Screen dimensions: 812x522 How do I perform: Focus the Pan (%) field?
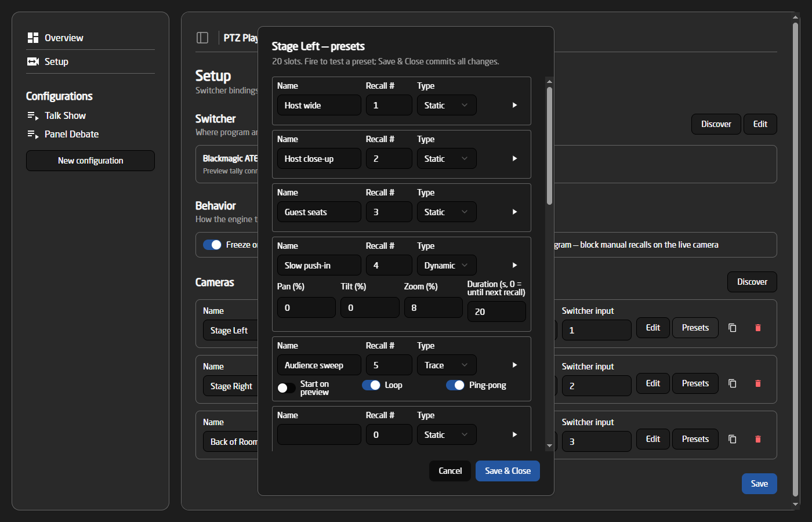[x=306, y=307]
